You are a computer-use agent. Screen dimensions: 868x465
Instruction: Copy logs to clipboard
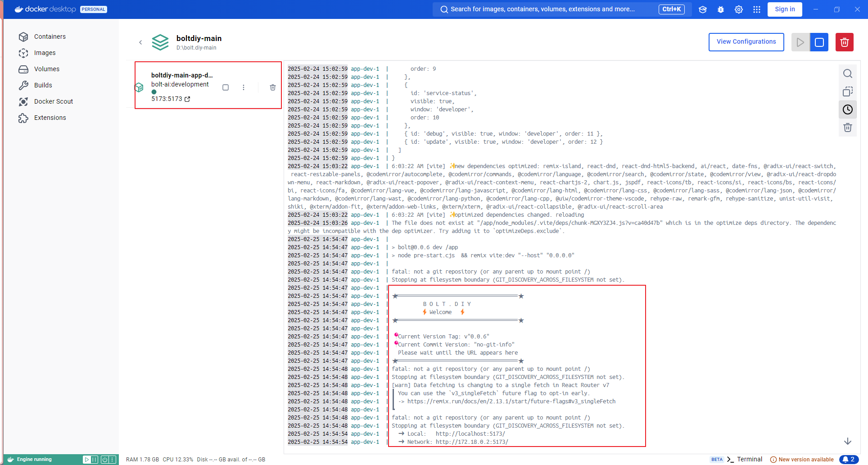click(x=848, y=91)
